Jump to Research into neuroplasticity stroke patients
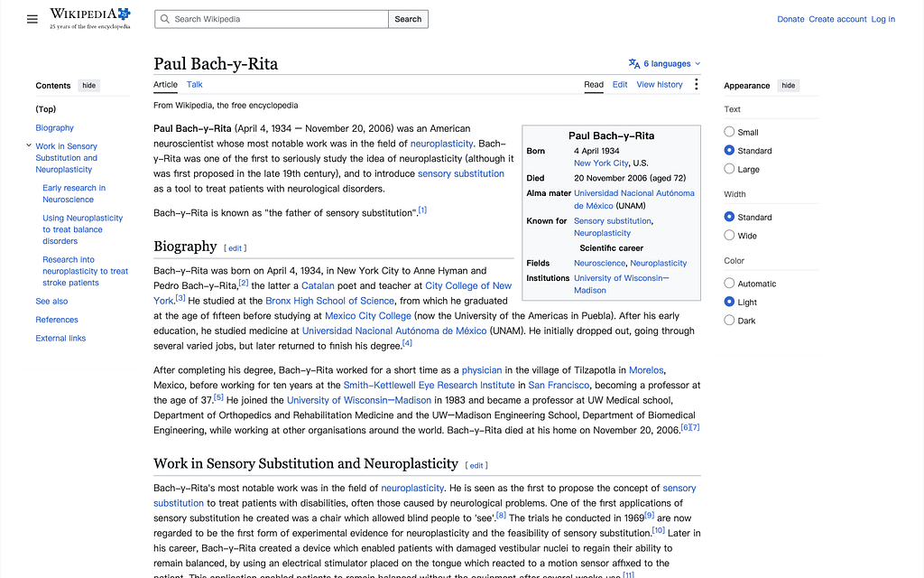This screenshot has height=578, width=924. [x=86, y=271]
